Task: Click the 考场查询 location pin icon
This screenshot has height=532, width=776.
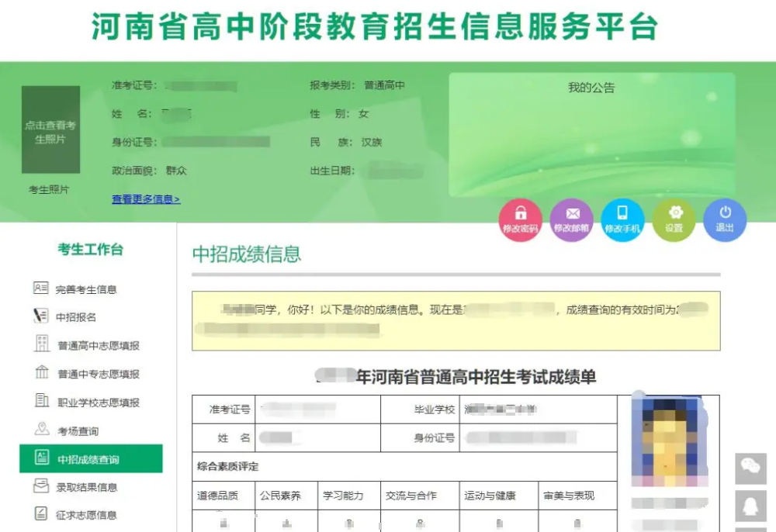Action: [42, 430]
